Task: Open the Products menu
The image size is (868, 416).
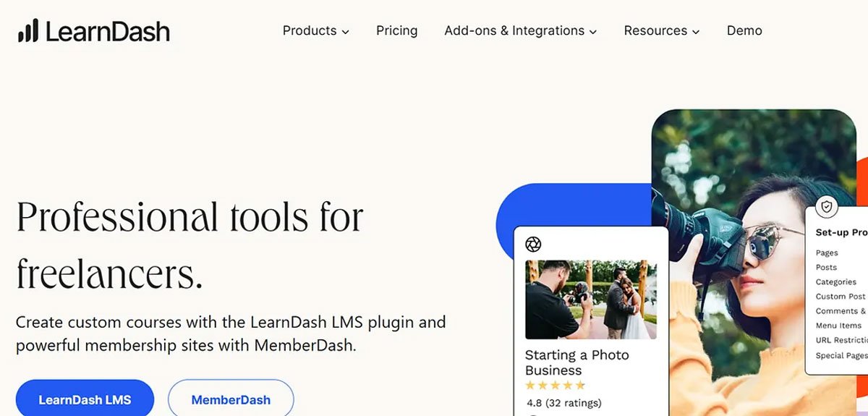Action: coord(316,30)
